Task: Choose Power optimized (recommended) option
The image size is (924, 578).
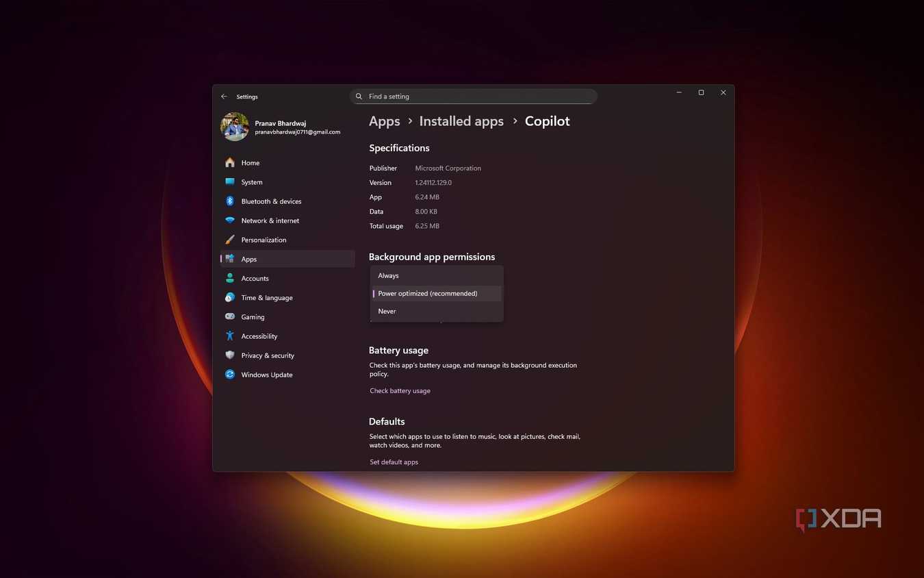Action: pos(437,293)
